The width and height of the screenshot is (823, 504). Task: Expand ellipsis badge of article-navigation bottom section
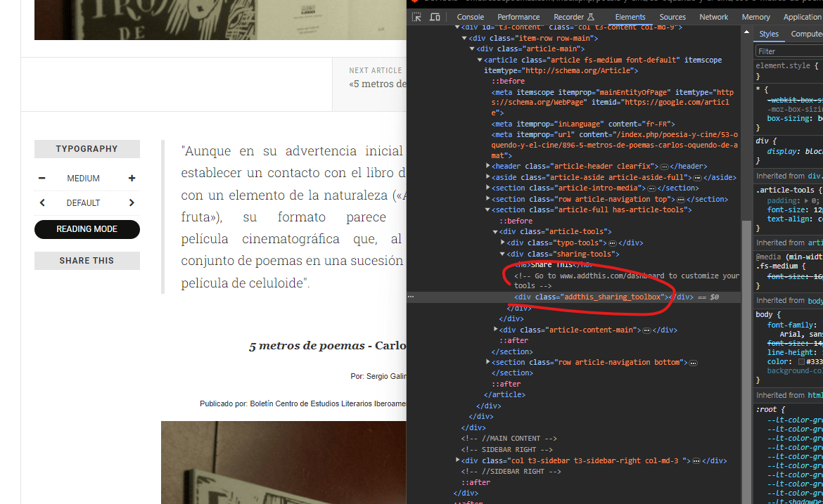pyautogui.click(x=694, y=363)
